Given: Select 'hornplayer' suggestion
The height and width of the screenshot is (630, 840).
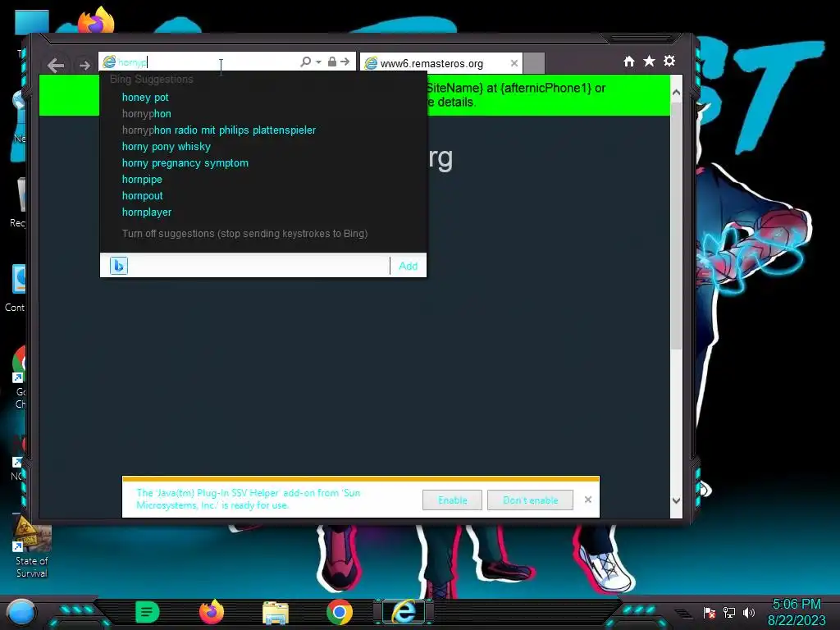Looking at the screenshot, I should (147, 212).
